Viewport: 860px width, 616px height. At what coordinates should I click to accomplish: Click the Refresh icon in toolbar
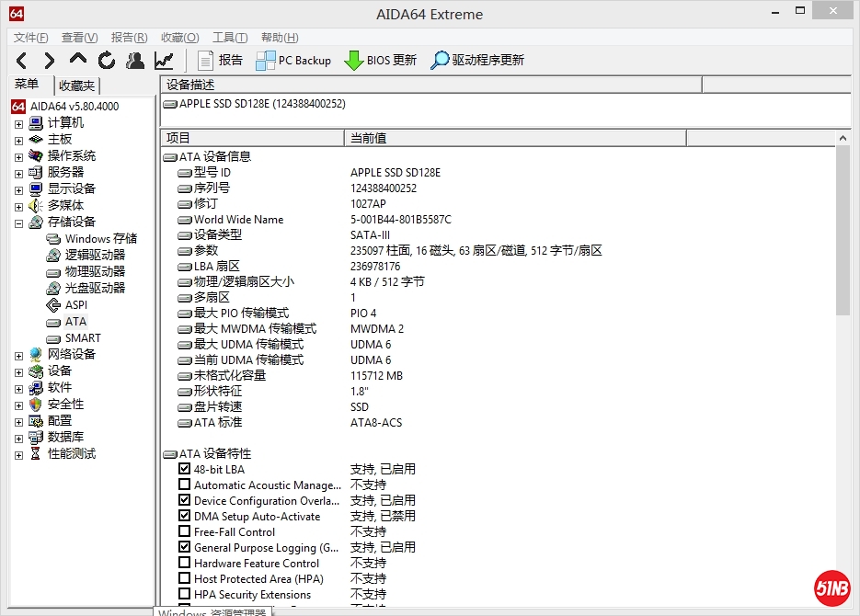107,61
